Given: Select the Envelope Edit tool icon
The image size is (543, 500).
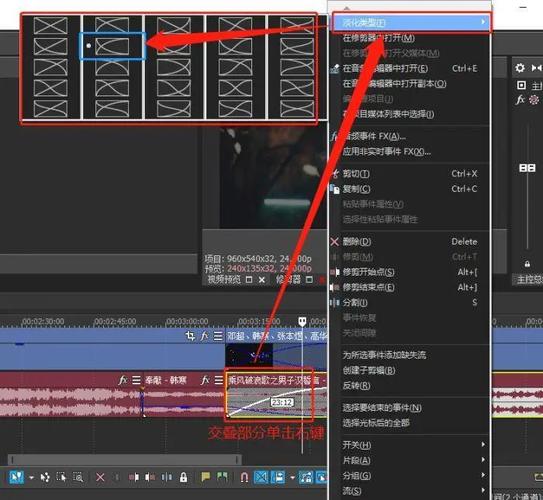Looking at the screenshot, I should (x=45, y=478).
